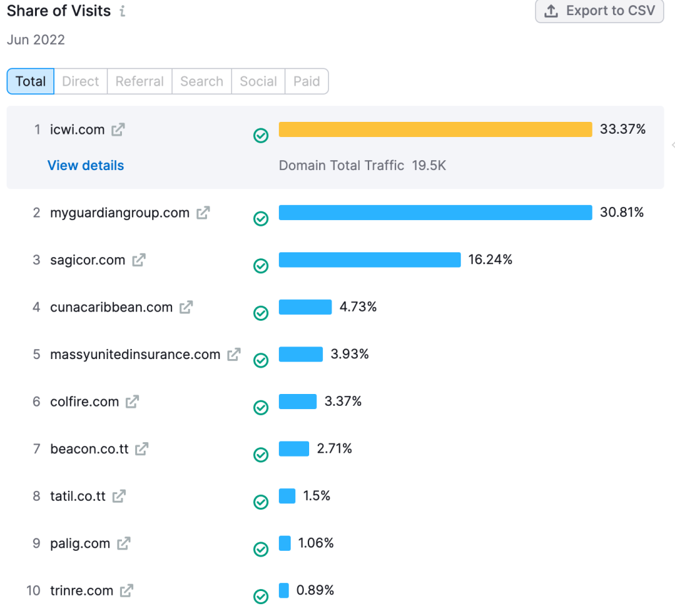
Task: Select the sagicor.com domain name
Action: (x=88, y=260)
